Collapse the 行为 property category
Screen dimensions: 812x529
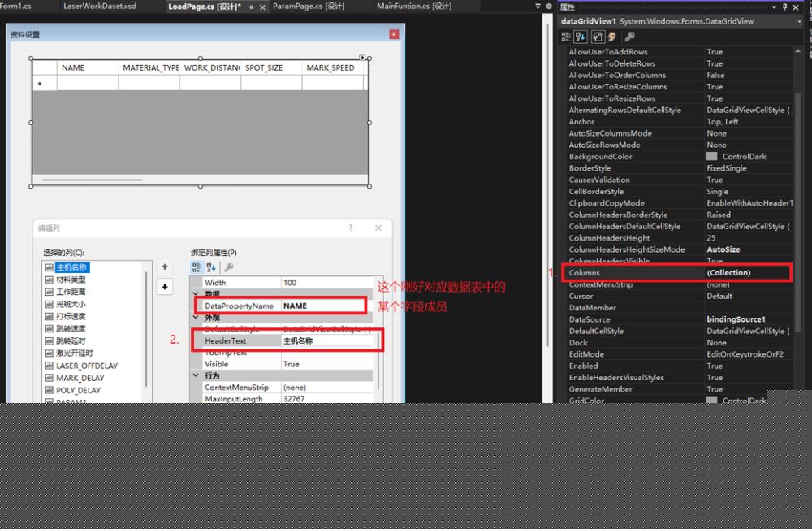point(196,376)
